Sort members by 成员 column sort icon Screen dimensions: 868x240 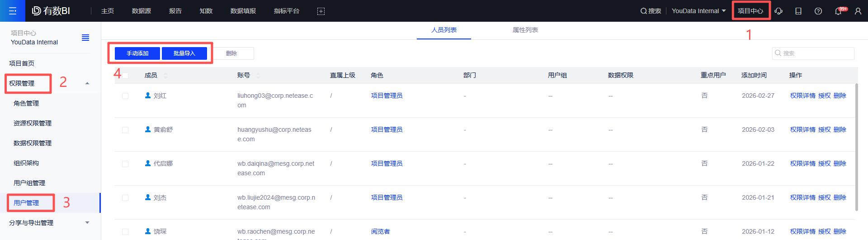(x=165, y=76)
